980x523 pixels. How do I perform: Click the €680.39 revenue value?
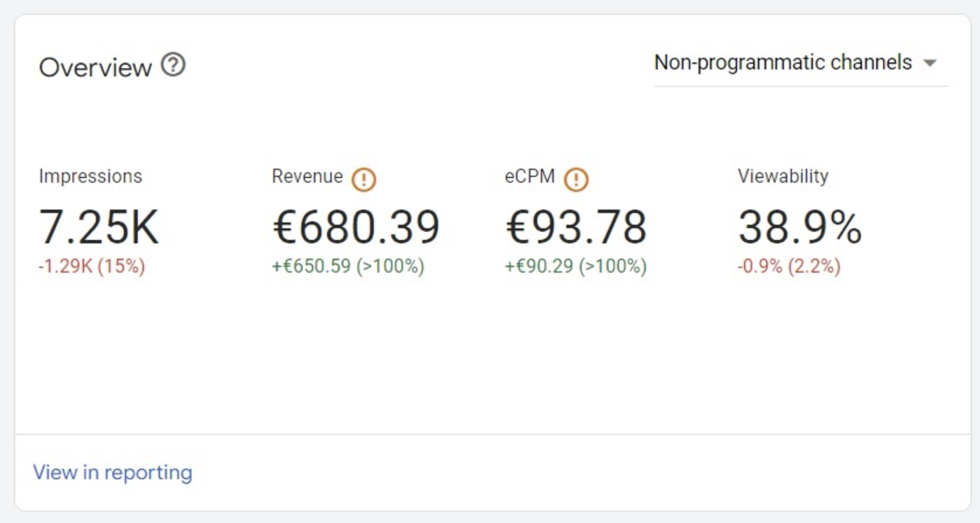coord(356,227)
